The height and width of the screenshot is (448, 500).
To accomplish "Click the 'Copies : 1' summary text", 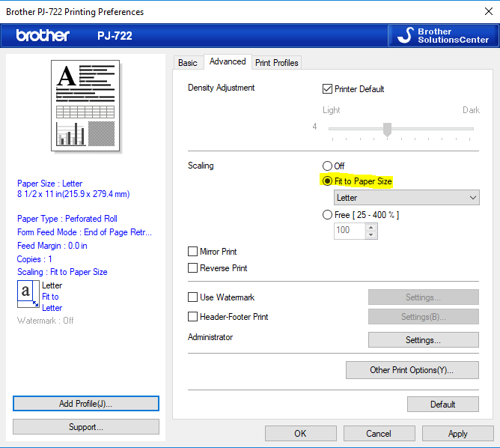I will pos(34,259).
